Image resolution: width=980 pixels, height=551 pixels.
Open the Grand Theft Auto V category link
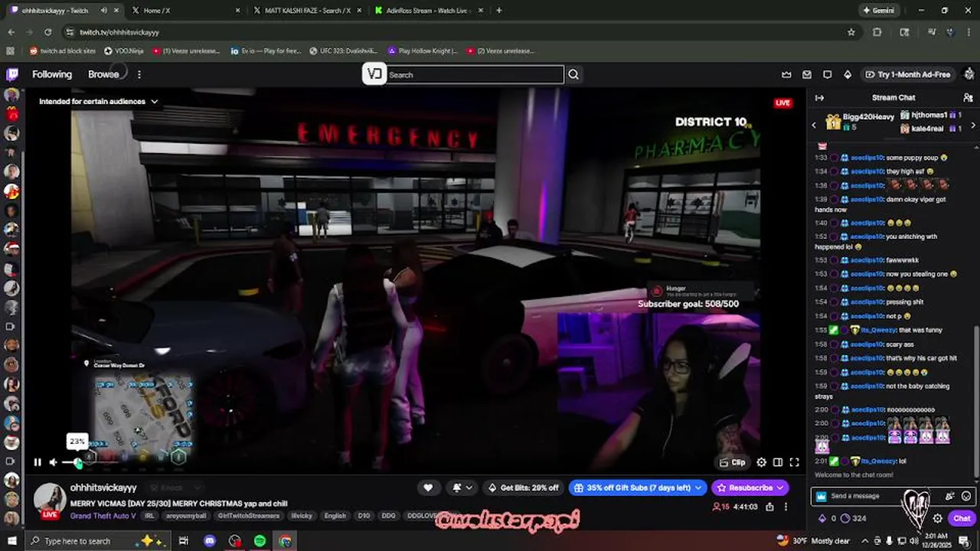(103, 516)
